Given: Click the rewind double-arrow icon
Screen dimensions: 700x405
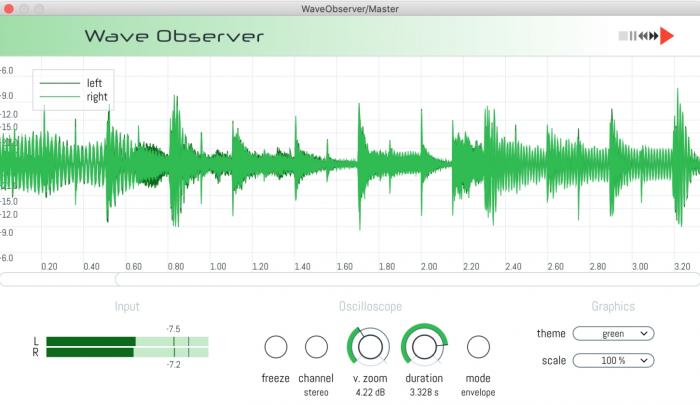Looking at the screenshot, I should (643, 36).
